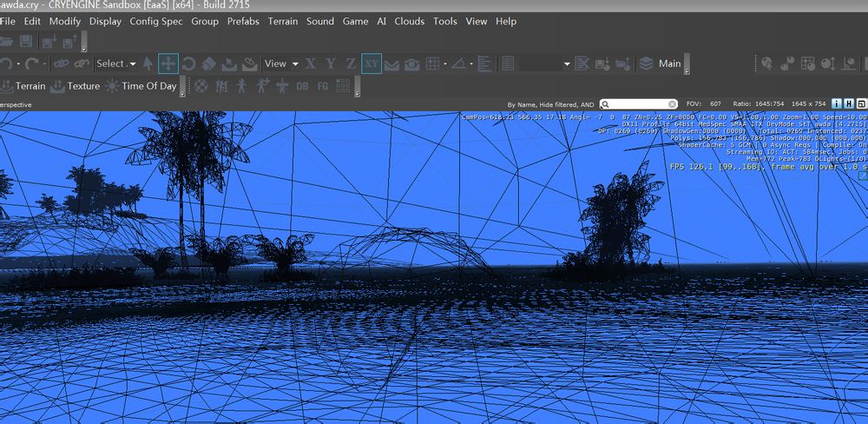The image size is (868, 424).
Task: Activate the Rotate Terrain tool icon
Action: pyautogui.click(x=250, y=63)
